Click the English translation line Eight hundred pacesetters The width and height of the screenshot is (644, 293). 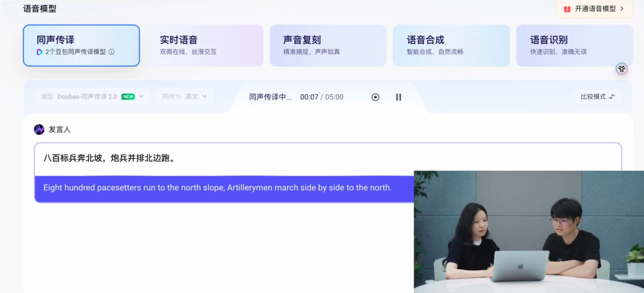coord(218,188)
